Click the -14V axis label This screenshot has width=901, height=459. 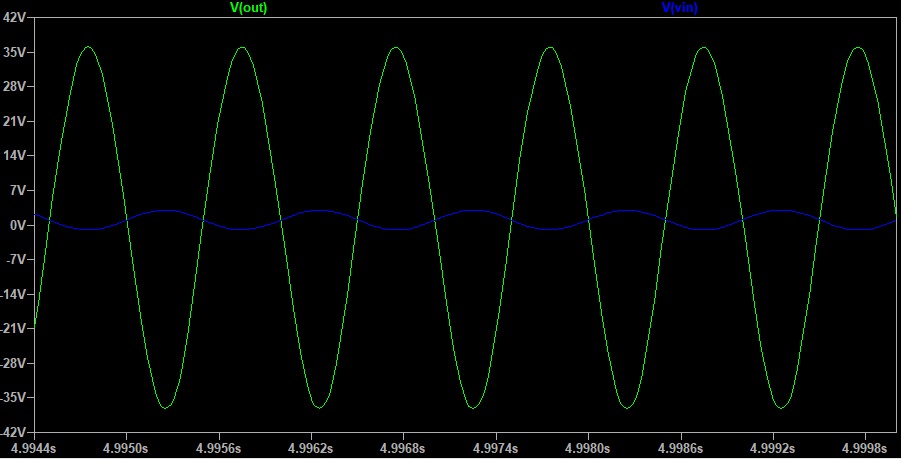click(13, 294)
